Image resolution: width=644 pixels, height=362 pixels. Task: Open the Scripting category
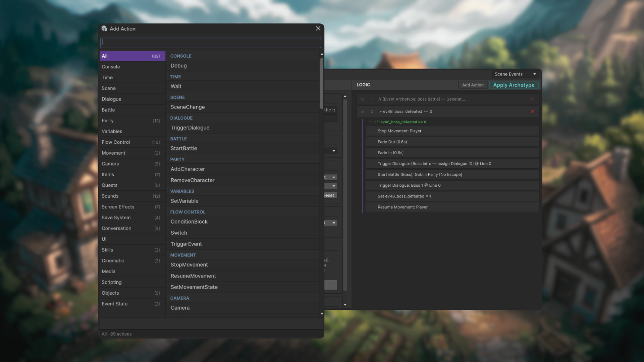click(132, 282)
